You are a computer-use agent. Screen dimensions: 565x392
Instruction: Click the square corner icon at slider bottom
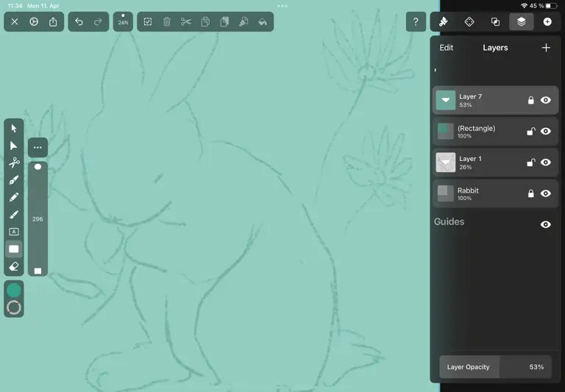pyautogui.click(x=38, y=271)
